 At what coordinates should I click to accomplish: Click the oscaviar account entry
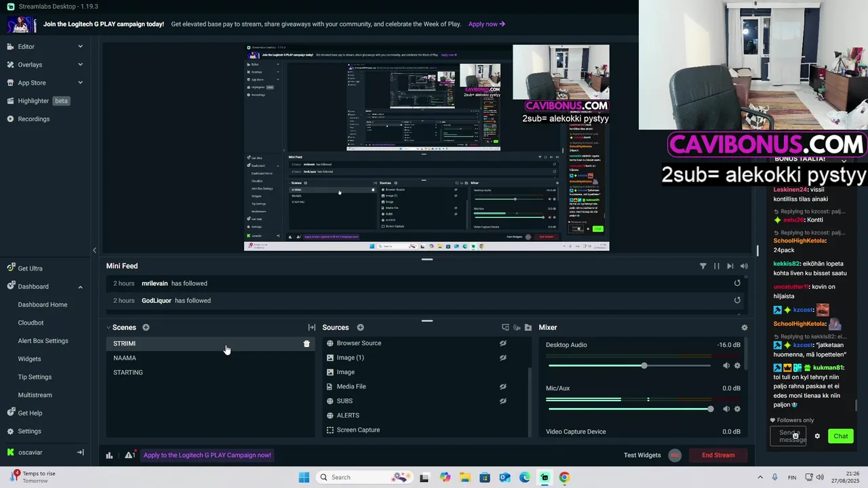[24, 452]
